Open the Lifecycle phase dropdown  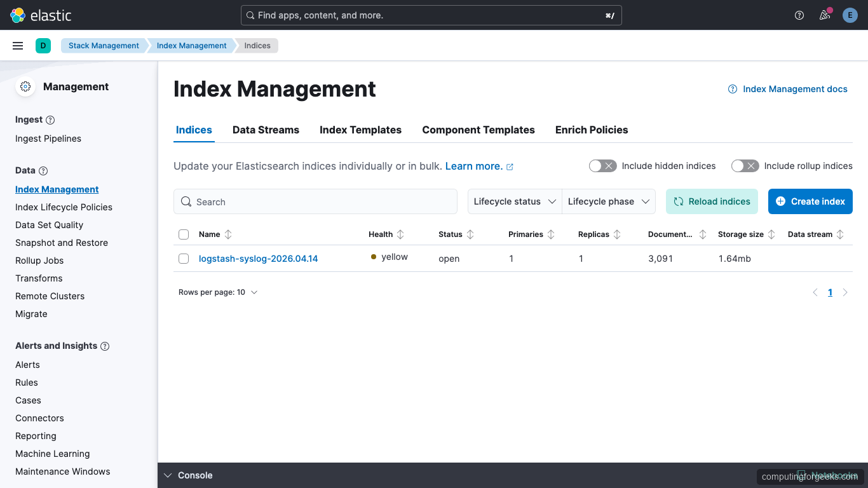tap(607, 201)
